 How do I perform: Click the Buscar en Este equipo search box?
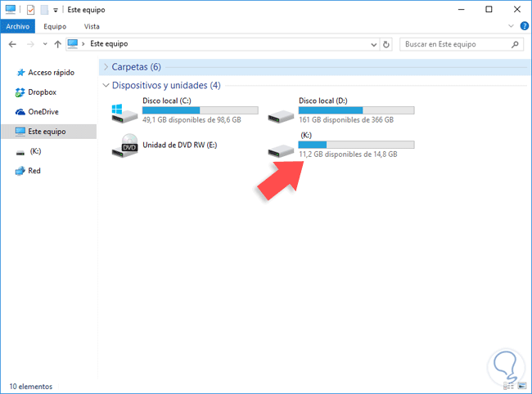click(454, 44)
